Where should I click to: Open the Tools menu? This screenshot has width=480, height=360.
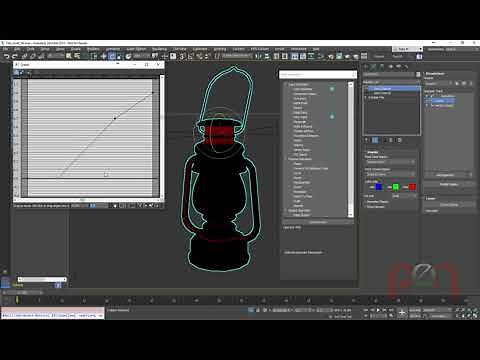30,49
